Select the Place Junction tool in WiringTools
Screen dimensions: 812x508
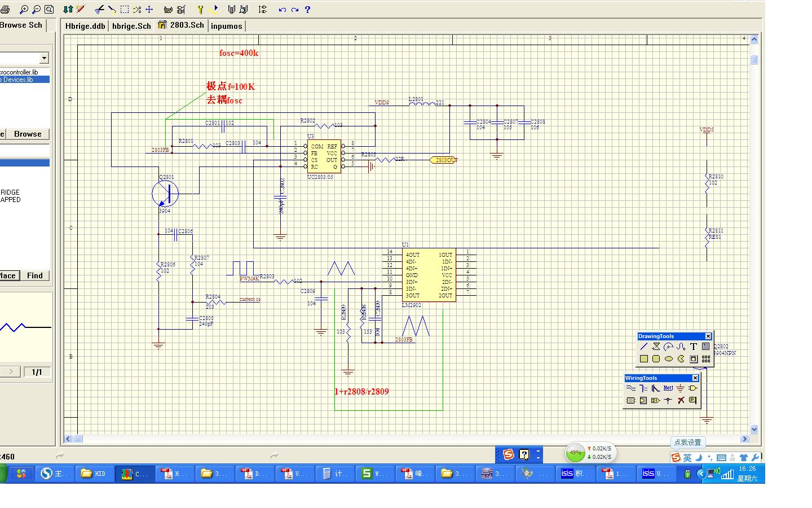click(668, 401)
